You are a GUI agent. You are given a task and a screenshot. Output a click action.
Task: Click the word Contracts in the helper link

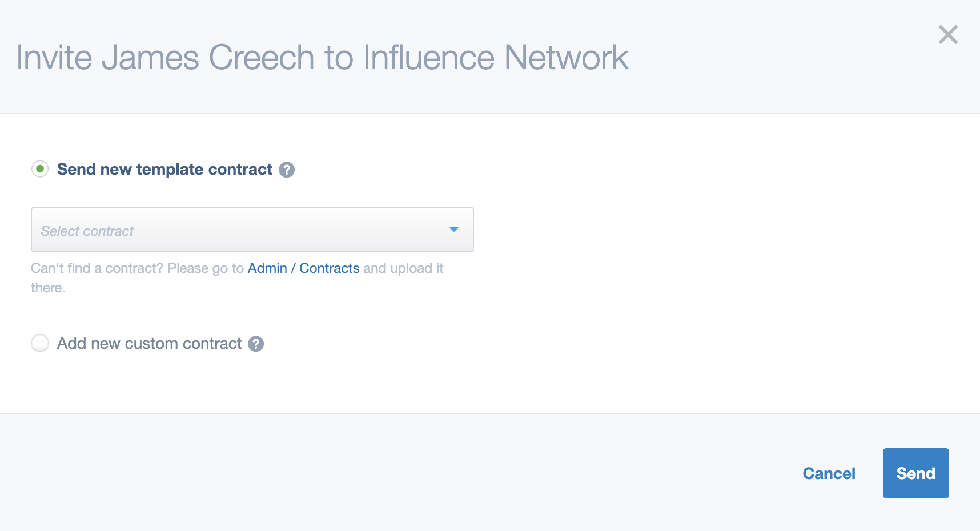[x=330, y=268]
